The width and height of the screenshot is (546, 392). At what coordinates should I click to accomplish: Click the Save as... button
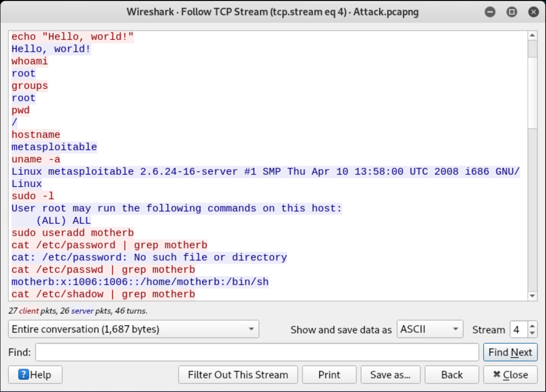390,375
